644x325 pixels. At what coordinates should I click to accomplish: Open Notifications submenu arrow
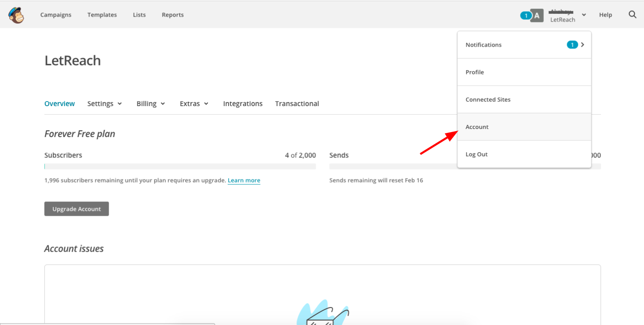click(x=582, y=45)
